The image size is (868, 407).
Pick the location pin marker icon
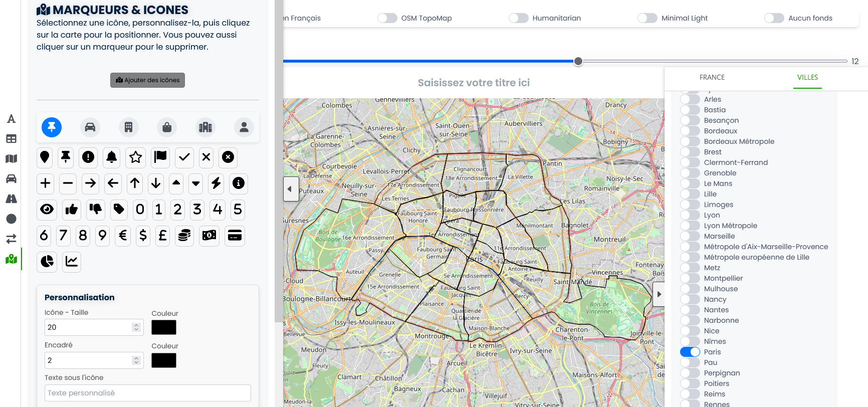click(x=45, y=157)
